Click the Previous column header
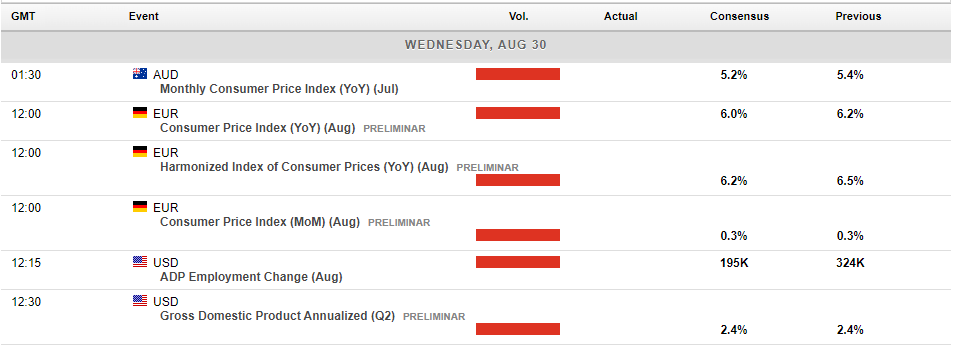 pos(858,16)
